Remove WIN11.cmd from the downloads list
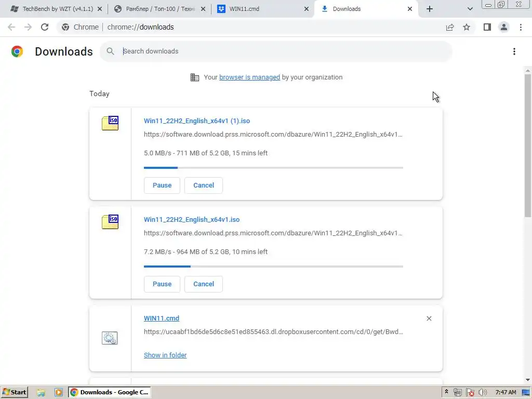Image resolution: width=532 pixels, height=399 pixels. pos(429,318)
